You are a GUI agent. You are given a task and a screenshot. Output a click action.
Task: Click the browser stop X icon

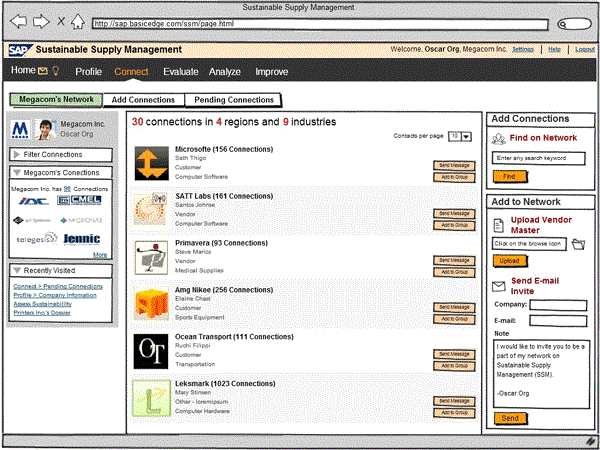coord(61,21)
